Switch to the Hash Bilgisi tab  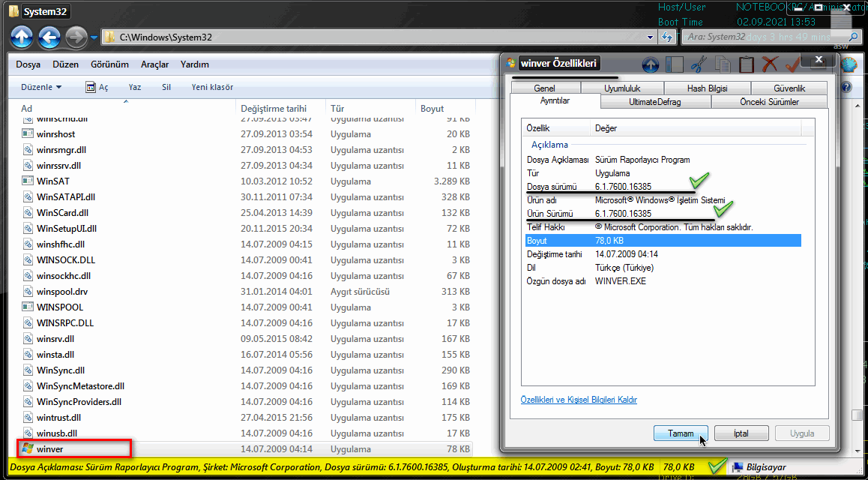(x=707, y=88)
